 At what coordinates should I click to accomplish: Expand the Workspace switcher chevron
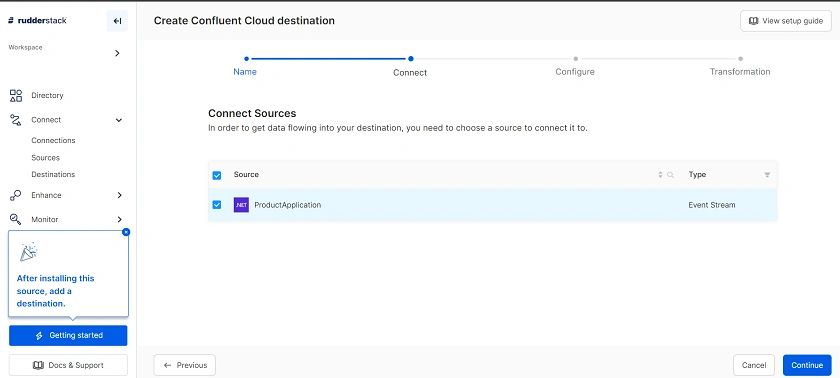click(x=117, y=53)
